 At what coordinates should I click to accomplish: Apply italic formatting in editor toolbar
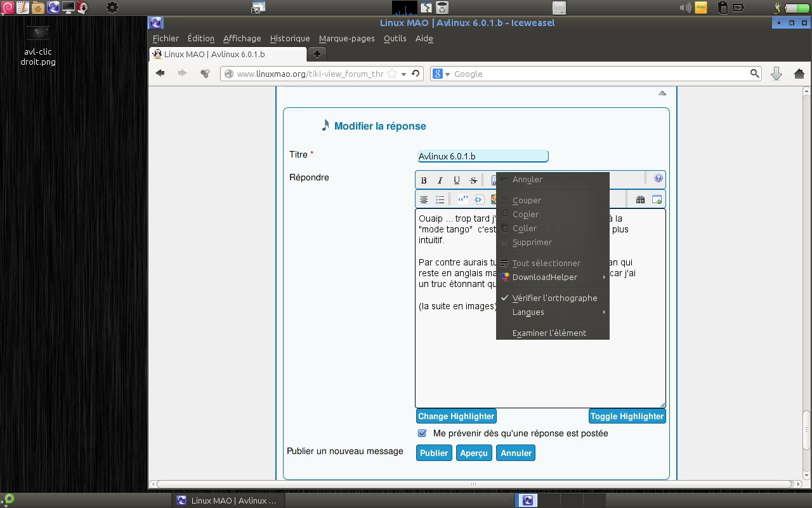pos(440,180)
